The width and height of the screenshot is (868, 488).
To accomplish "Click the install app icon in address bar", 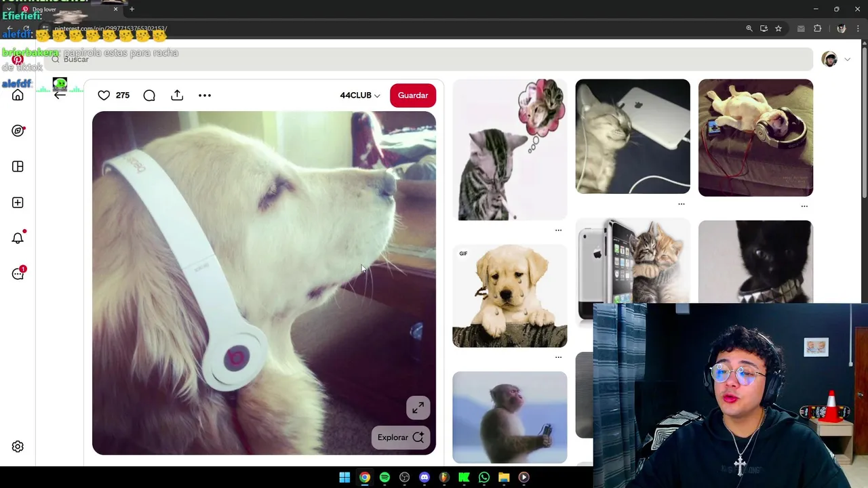I will (x=764, y=28).
